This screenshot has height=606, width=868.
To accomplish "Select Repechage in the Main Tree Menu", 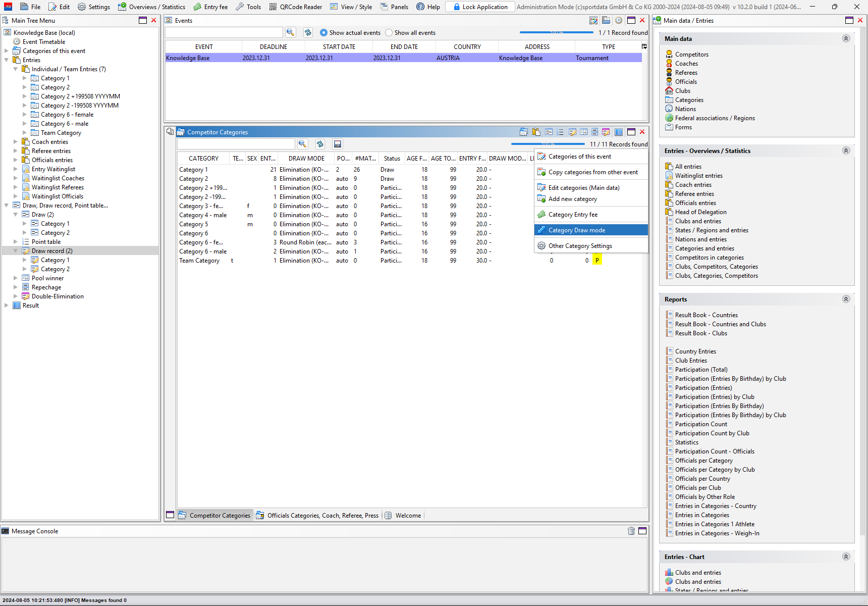I will pyautogui.click(x=46, y=287).
